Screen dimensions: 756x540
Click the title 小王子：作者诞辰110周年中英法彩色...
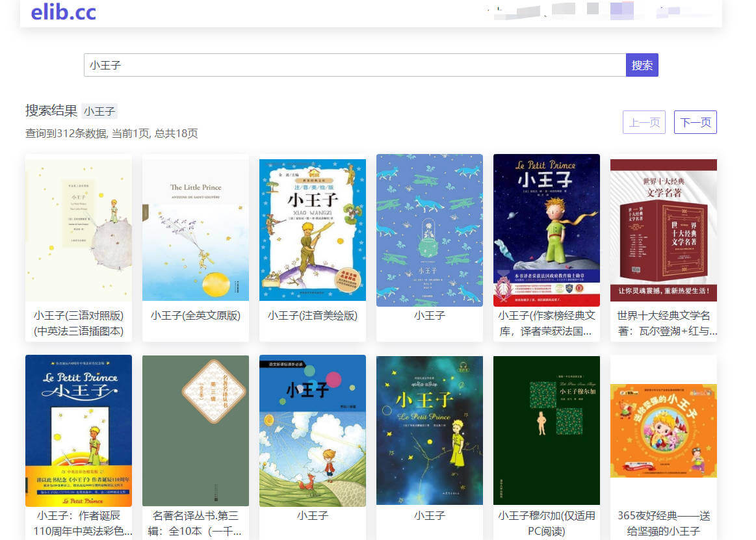(x=83, y=523)
